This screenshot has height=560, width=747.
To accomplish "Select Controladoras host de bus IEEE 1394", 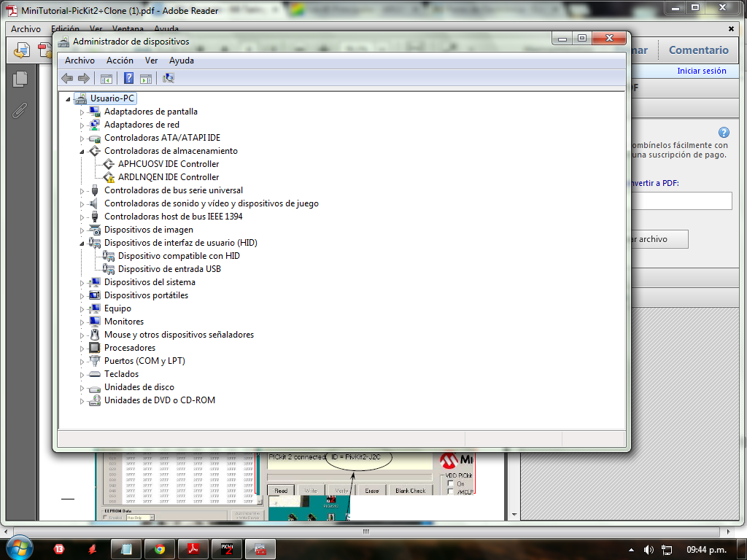I will [173, 217].
